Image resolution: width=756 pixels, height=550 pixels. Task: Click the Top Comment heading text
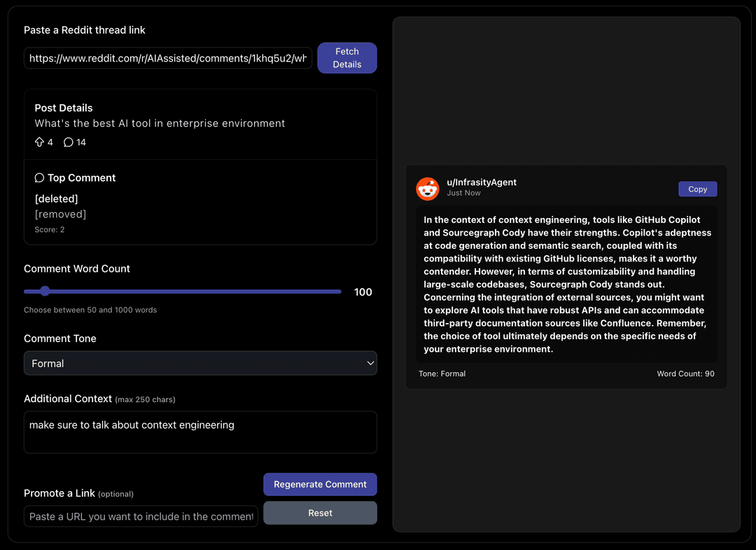pyautogui.click(x=81, y=177)
